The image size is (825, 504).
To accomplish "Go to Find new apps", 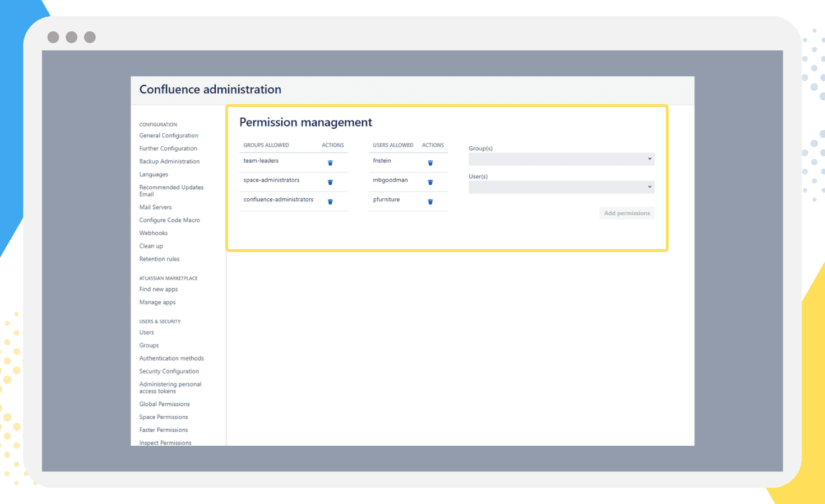I will click(x=159, y=290).
